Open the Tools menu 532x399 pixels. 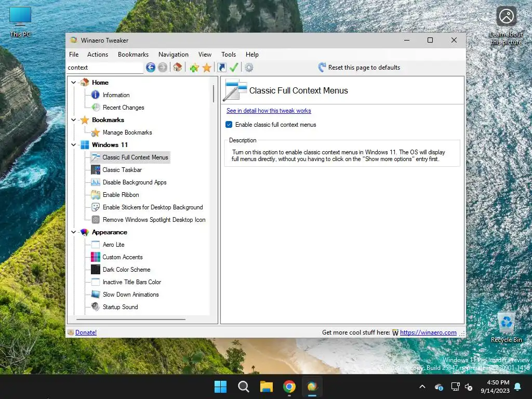click(229, 54)
